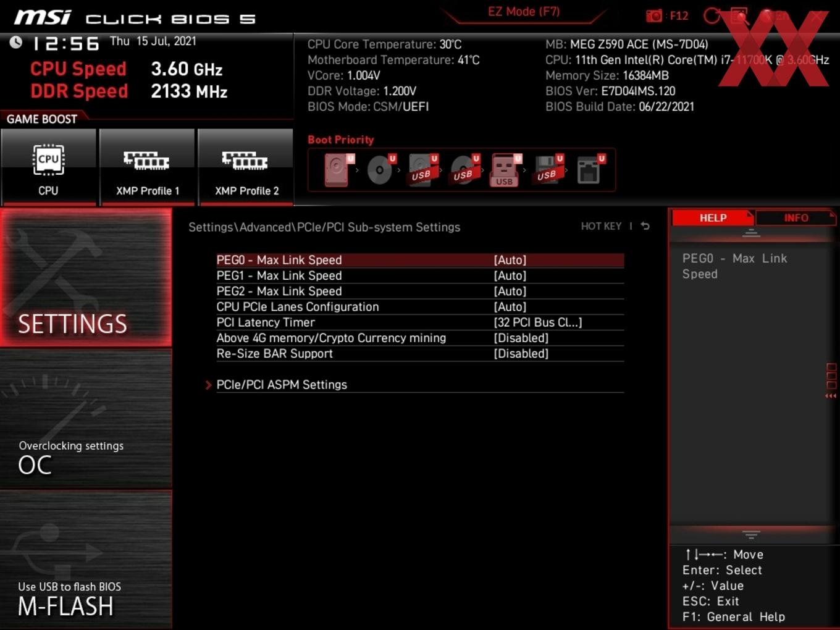This screenshot has height=630, width=840.
Task: Click the Memory Size 16384MB text
Action: tap(607, 75)
